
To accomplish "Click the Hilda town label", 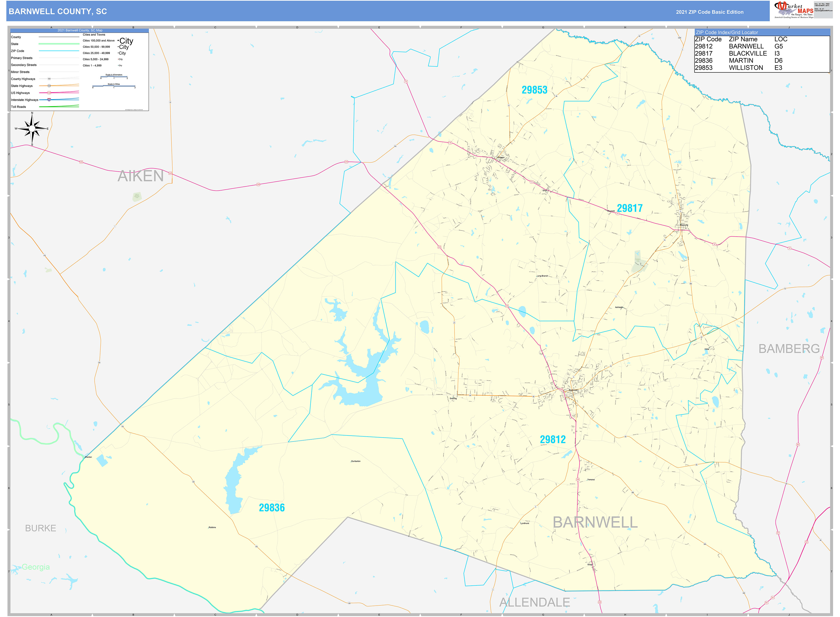I will [x=707, y=349].
